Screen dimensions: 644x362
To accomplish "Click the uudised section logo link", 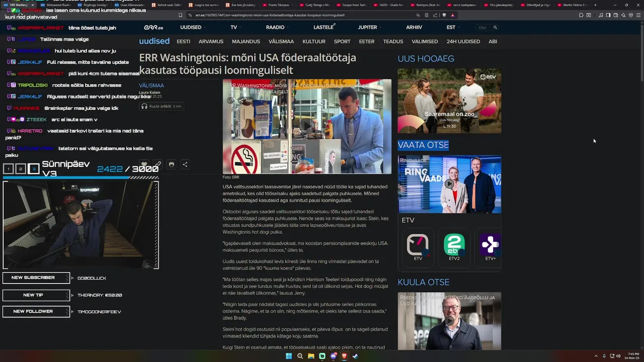I will click(x=154, y=41).
